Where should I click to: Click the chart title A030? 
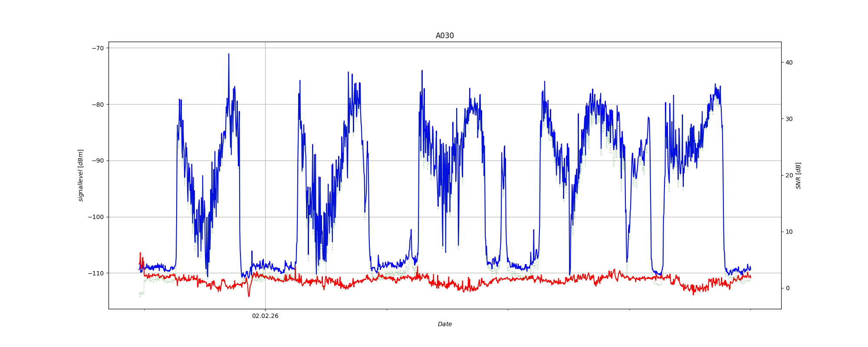tap(444, 36)
